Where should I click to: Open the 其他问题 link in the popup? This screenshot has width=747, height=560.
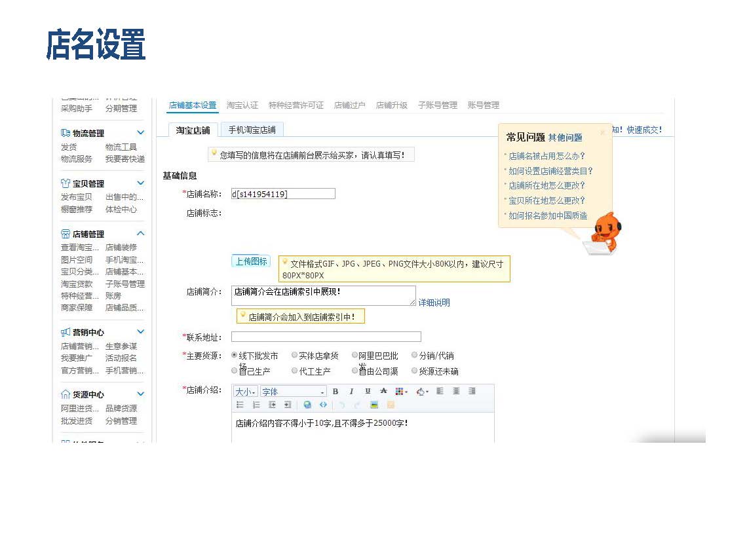565,138
